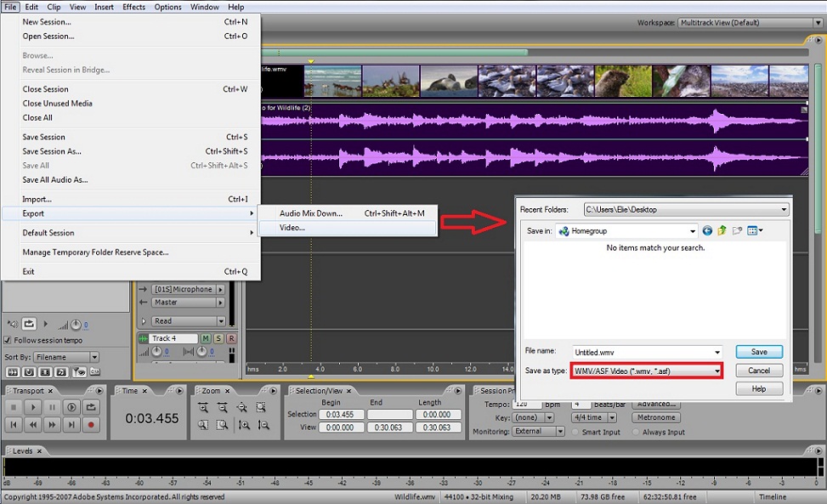
Task: Open the Transport panel options menu icon
Action: click(99, 391)
